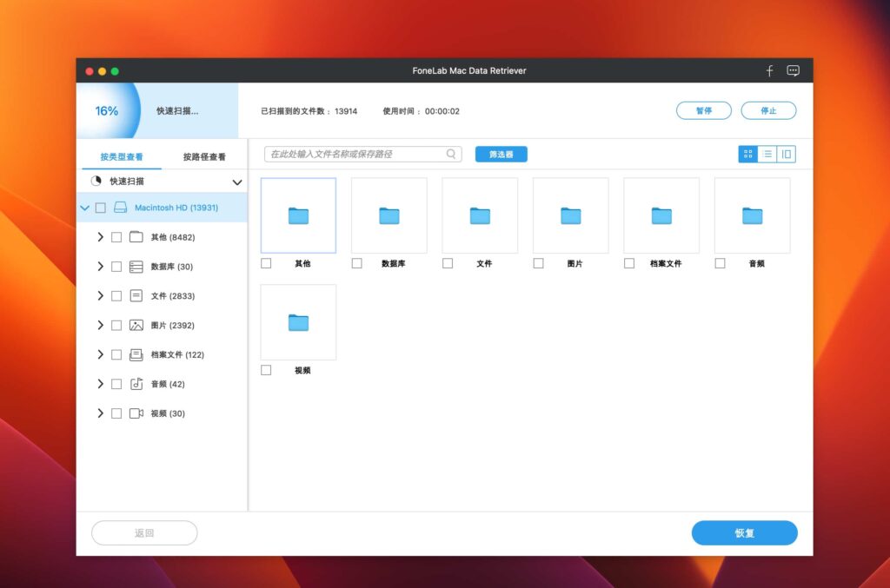
Task: Select the grid view icon
Action: click(x=747, y=154)
